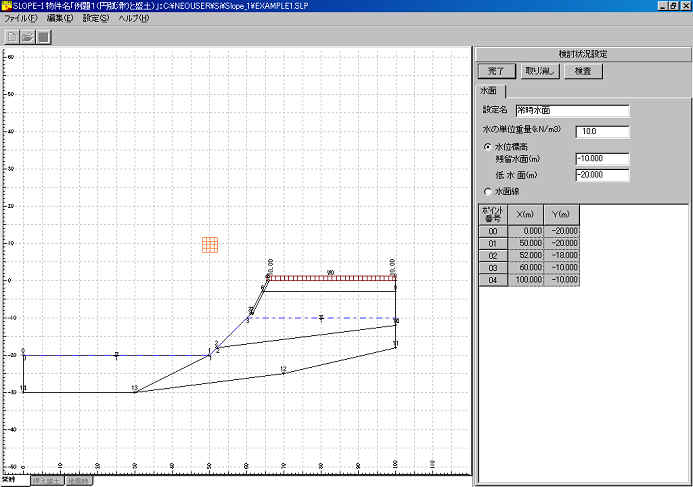Click the 設定名 input field
693x487 pixels.
pyautogui.click(x=572, y=110)
